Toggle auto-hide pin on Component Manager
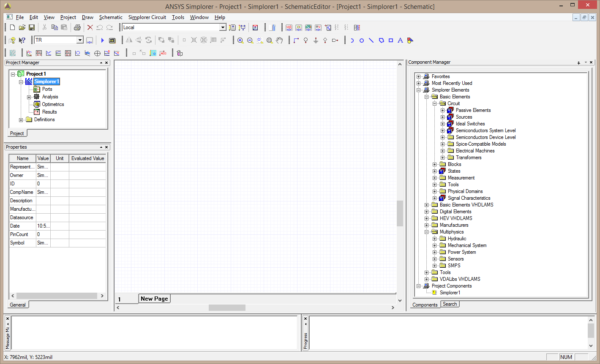 578,62
